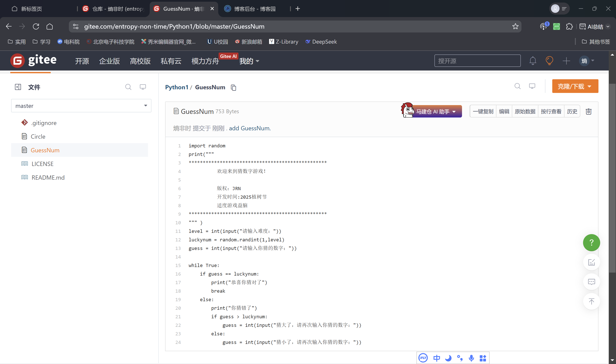The width and height of the screenshot is (616, 364).
Task: Open the add GuessNum commit link
Action: tap(250, 128)
